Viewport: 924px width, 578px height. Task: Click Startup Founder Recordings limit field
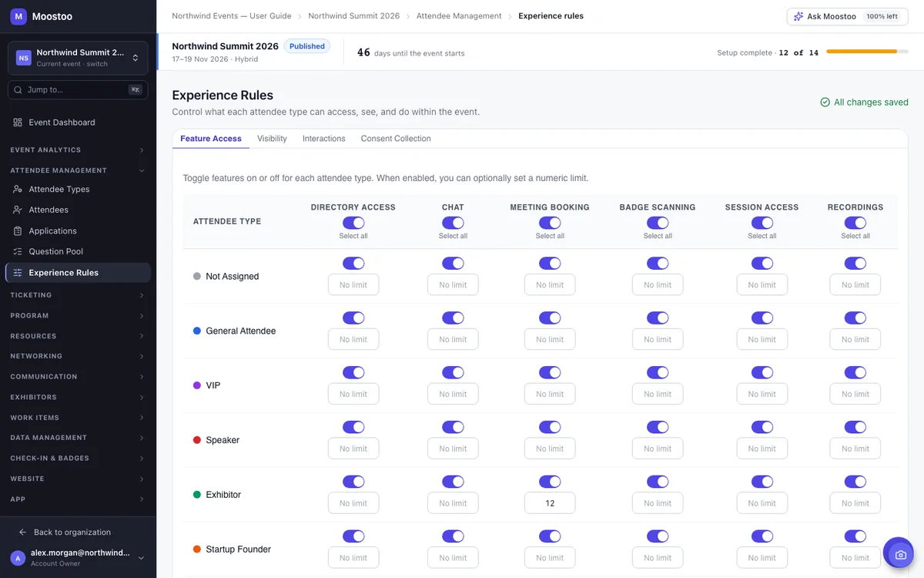tap(855, 558)
